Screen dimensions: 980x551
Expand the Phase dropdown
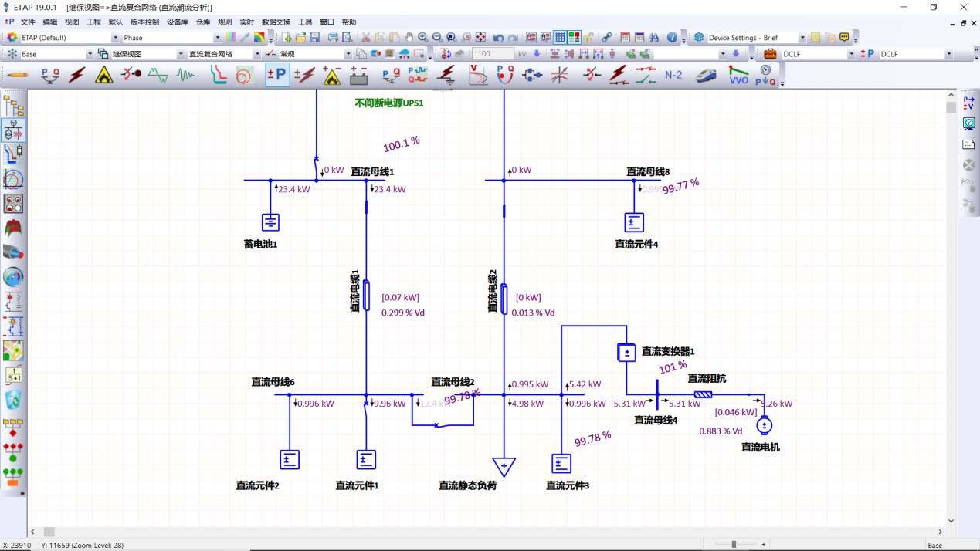217,37
